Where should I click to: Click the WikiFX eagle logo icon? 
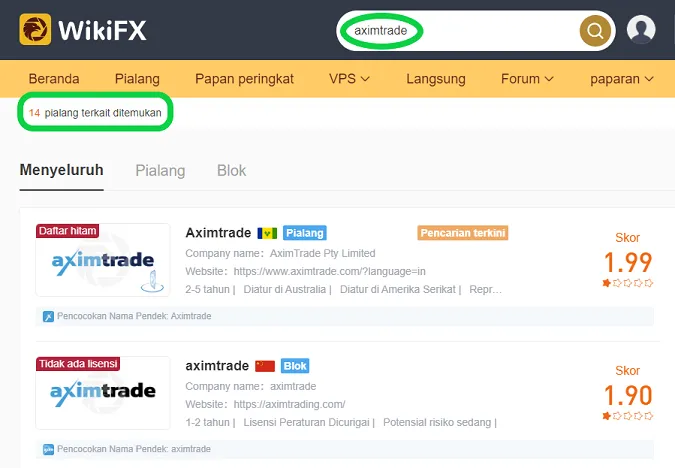coord(35,29)
